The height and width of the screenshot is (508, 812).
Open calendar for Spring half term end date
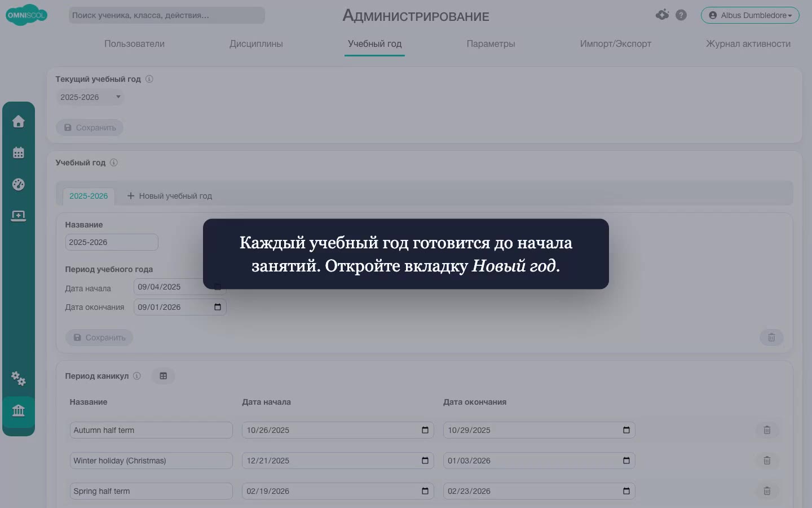(x=626, y=491)
